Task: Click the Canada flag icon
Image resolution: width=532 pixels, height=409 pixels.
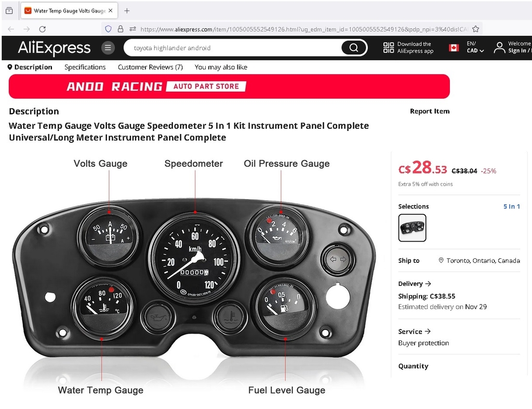Action: tap(454, 47)
